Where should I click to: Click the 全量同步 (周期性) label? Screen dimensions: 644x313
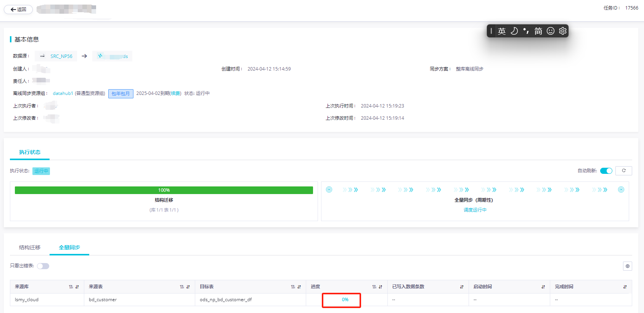474,200
